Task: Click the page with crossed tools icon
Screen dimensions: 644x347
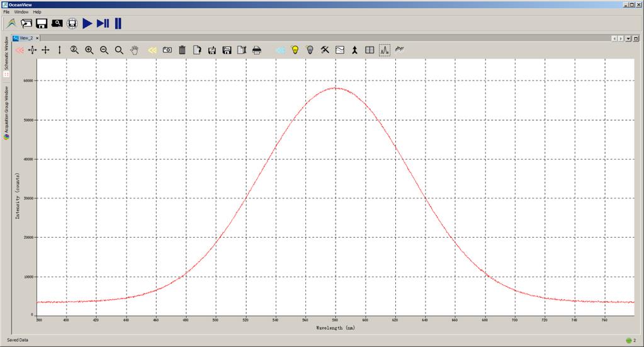Action: coord(242,50)
